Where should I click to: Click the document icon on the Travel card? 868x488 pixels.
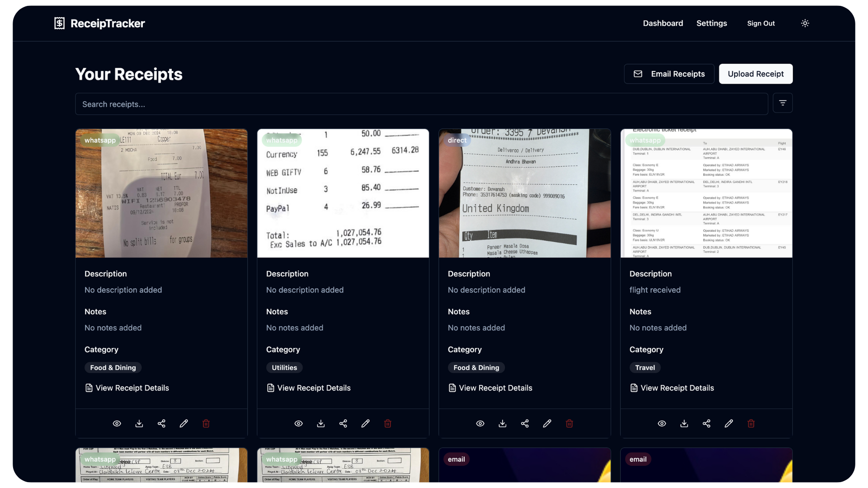tap(634, 388)
